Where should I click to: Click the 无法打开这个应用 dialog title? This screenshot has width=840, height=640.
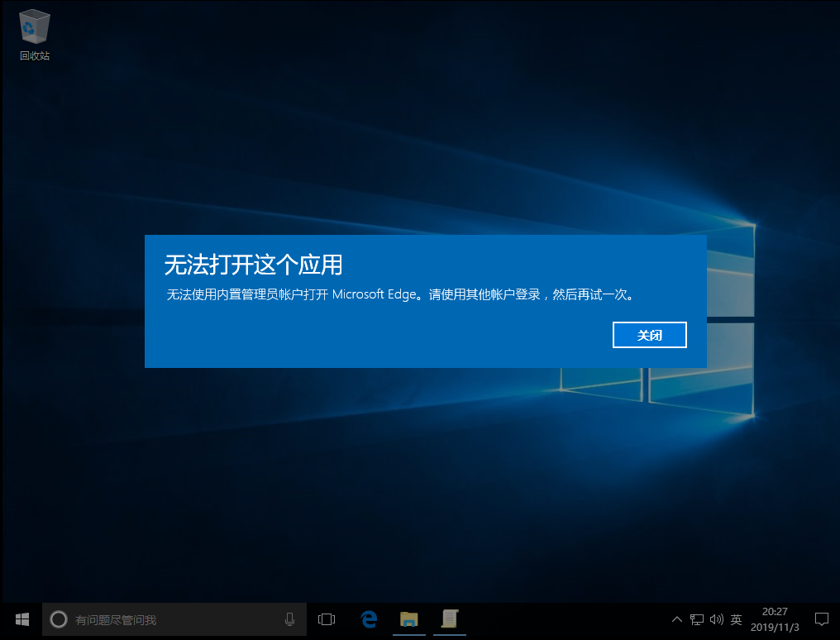253,265
